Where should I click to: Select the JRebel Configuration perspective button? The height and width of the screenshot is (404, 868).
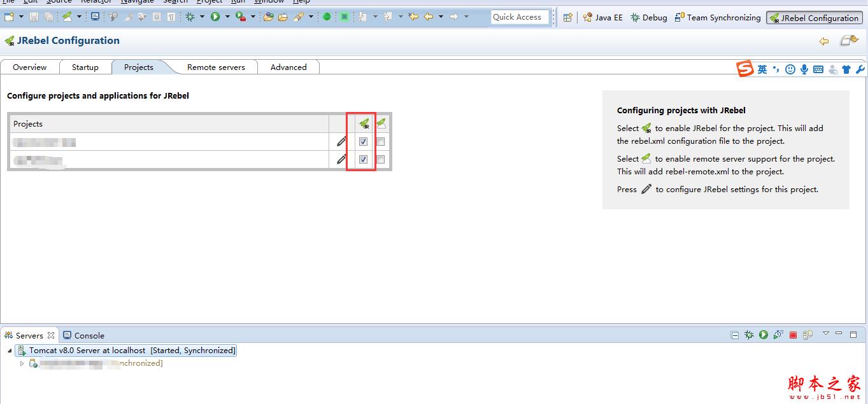pos(814,18)
